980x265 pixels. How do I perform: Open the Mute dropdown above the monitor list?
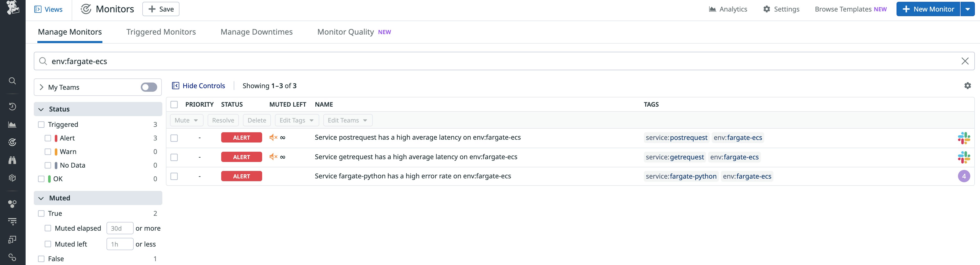click(186, 120)
